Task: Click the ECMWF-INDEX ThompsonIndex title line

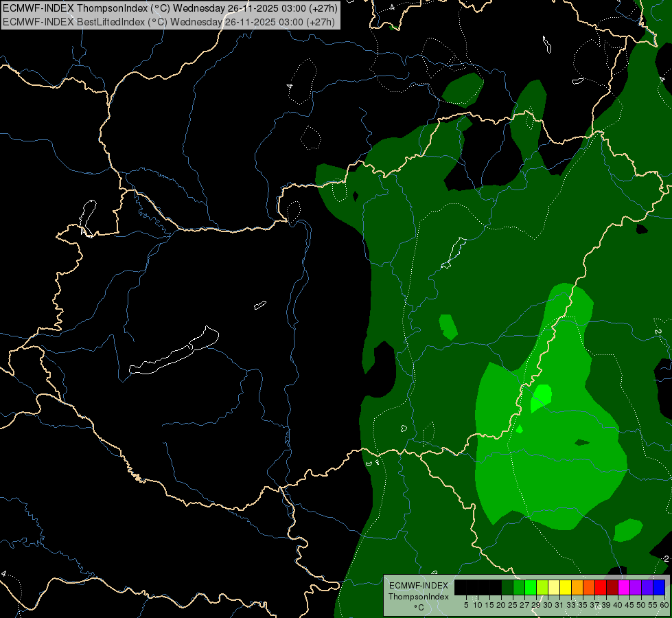Action: [170, 8]
